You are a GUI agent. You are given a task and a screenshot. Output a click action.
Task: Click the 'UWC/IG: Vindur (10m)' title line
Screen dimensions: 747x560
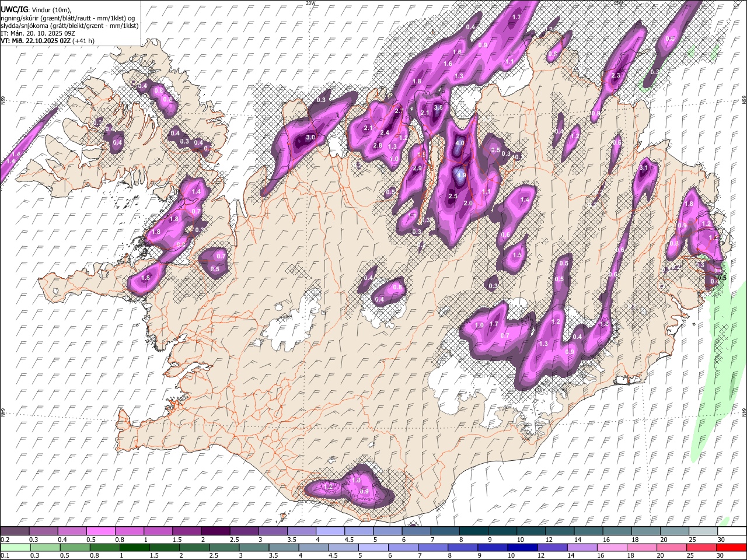point(36,10)
